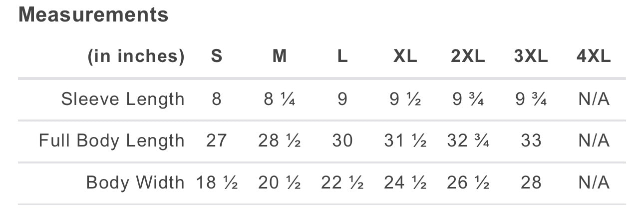Click the 33 full body length for 3XL

pyautogui.click(x=531, y=141)
